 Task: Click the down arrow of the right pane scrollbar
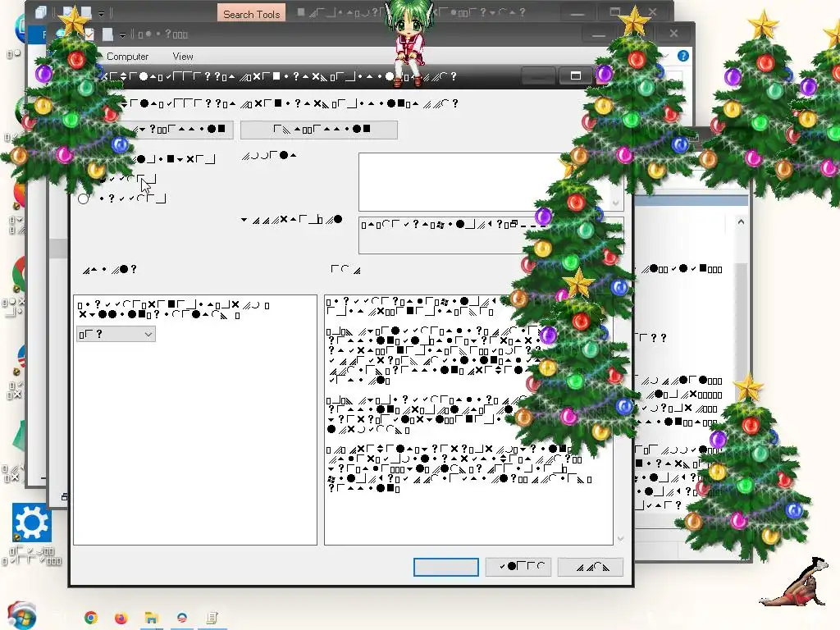coord(620,538)
